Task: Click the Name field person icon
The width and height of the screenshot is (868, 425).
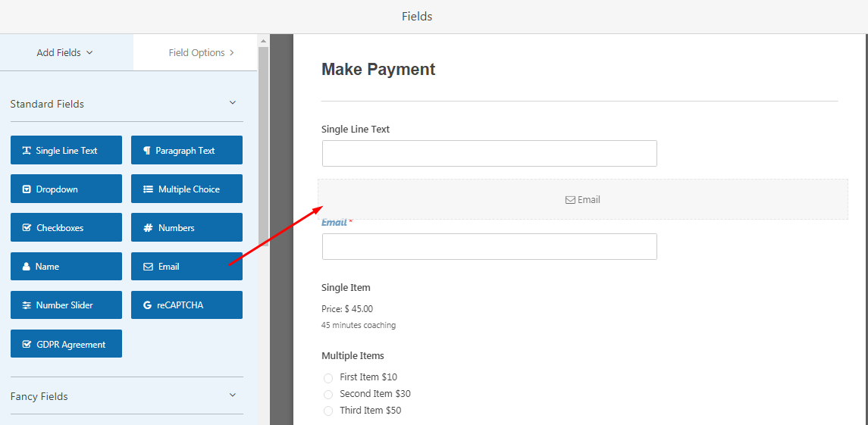Action: coord(27,267)
